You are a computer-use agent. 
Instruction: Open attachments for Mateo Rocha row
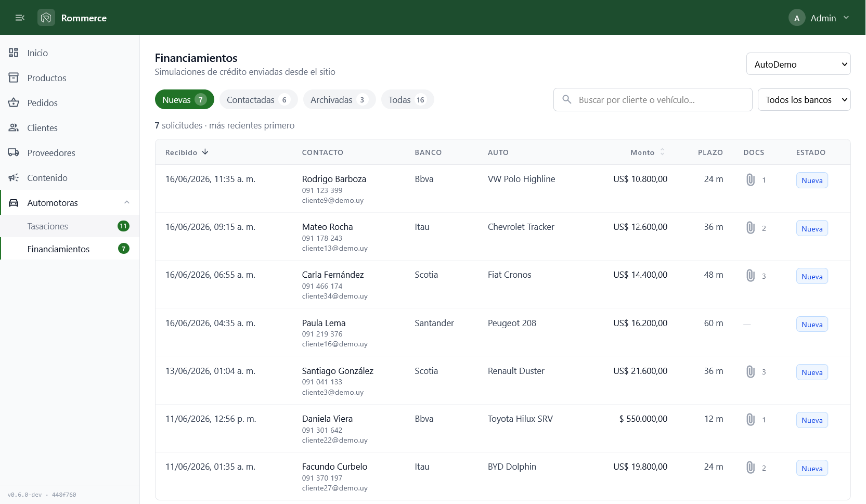coord(751,228)
